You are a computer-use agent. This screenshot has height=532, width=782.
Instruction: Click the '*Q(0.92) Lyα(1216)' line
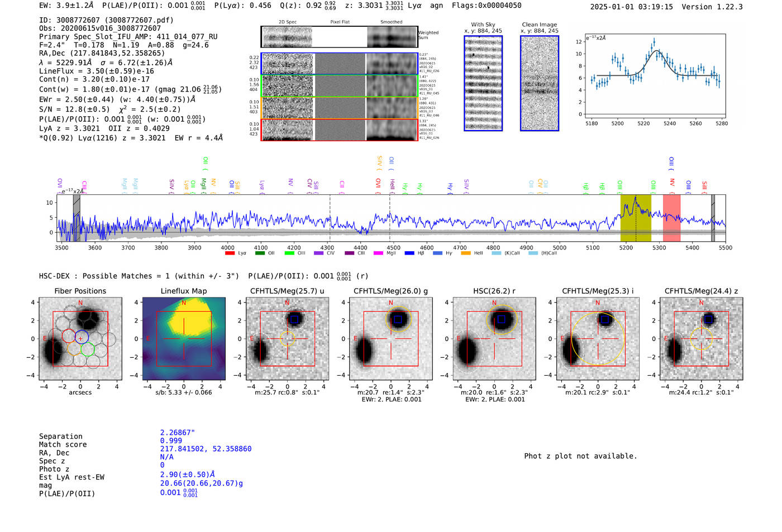131,138
